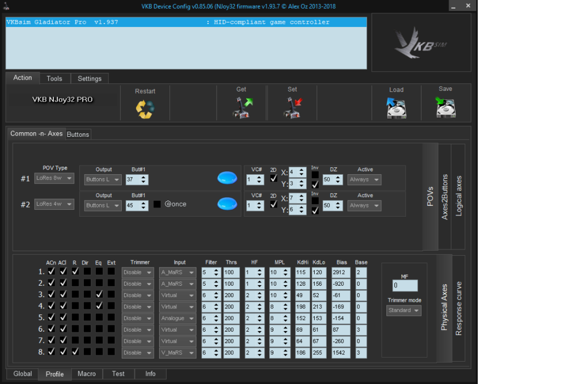Click the Restart icon

145,109
